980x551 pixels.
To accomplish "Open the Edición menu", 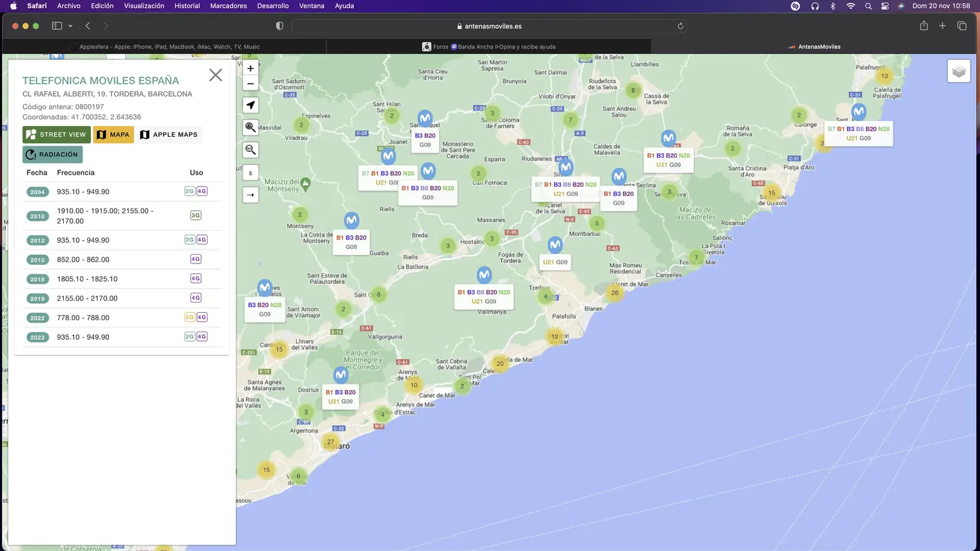I will pos(102,6).
